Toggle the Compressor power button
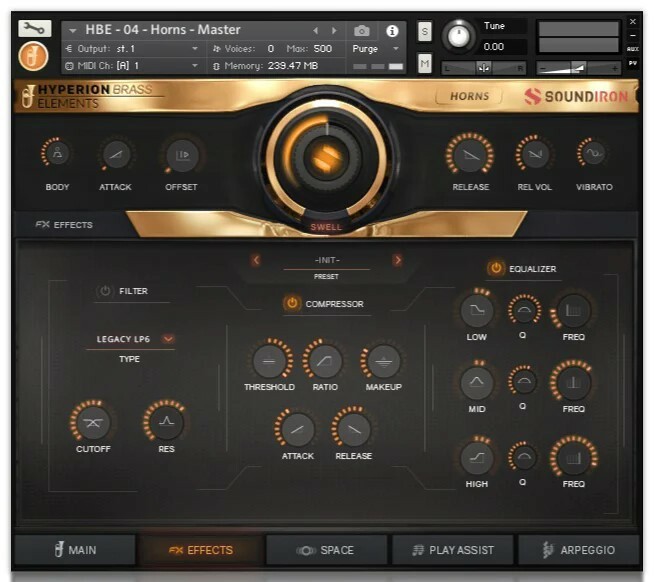Screen dimensions: 654x582 [x=292, y=303]
